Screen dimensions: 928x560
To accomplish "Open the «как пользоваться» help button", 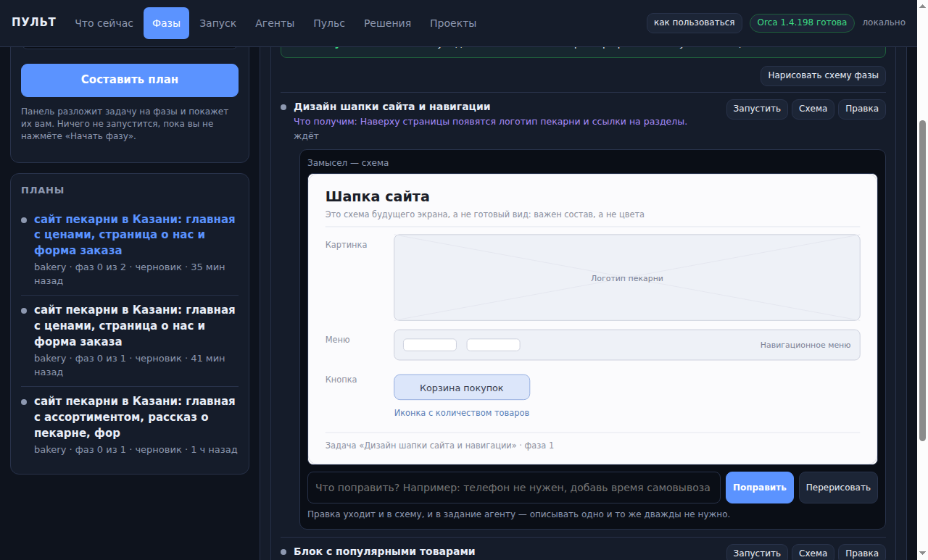I will pyautogui.click(x=695, y=22).
